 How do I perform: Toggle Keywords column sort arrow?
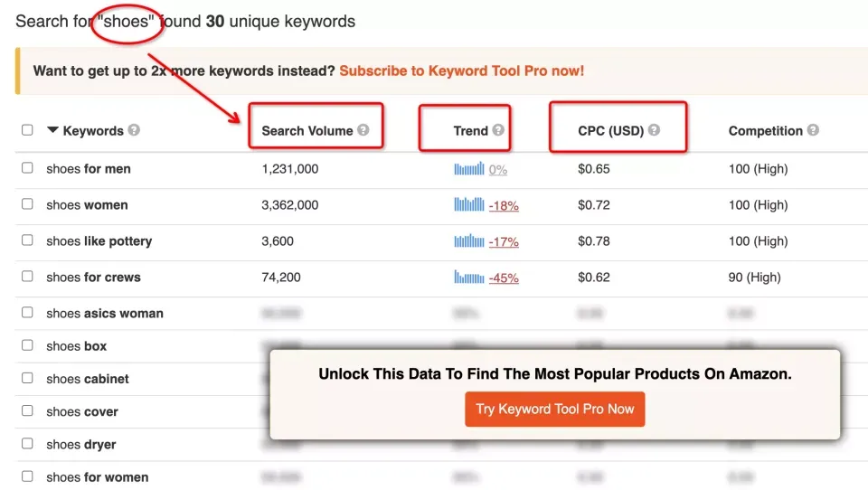click(x=52, y=130)
